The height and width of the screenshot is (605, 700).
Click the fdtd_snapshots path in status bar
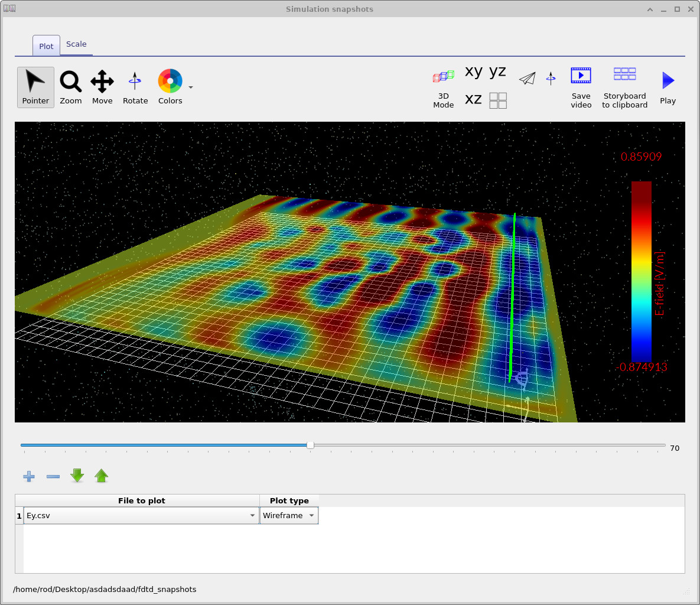[x=105, y=590]
